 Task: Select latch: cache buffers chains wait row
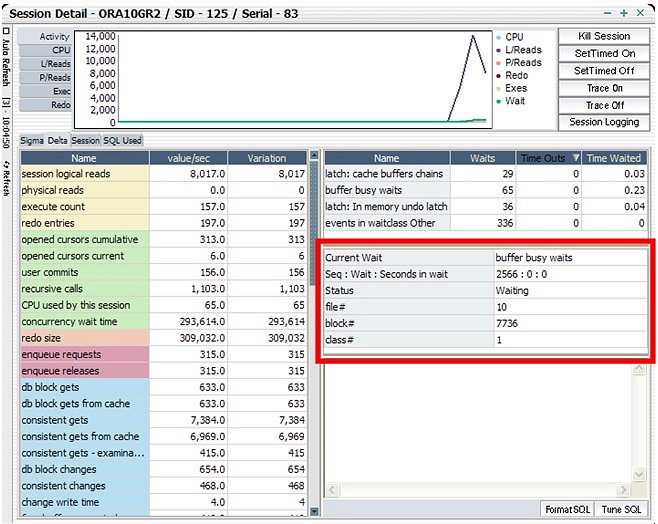pos(486,174)
